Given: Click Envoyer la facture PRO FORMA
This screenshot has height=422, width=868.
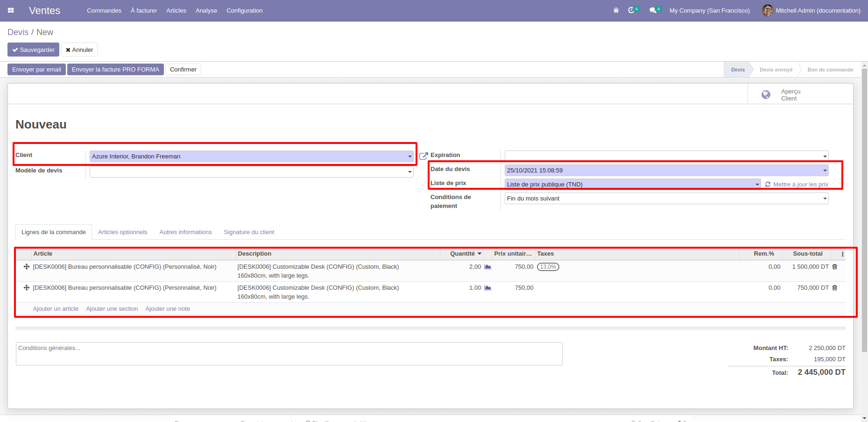Looking at the screenshot, I should pos(115,70).
